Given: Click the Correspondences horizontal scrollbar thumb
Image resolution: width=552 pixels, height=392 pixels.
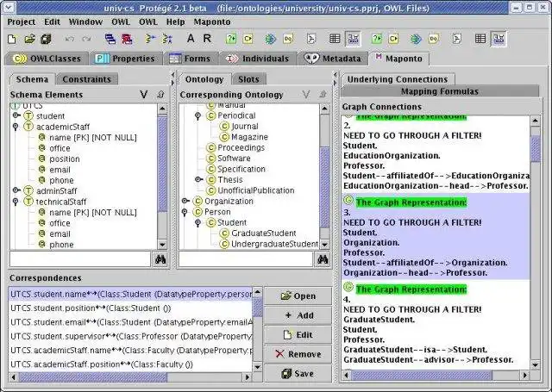Looking at the screenshot, I should pyautogui.click(x=93, y=377).
